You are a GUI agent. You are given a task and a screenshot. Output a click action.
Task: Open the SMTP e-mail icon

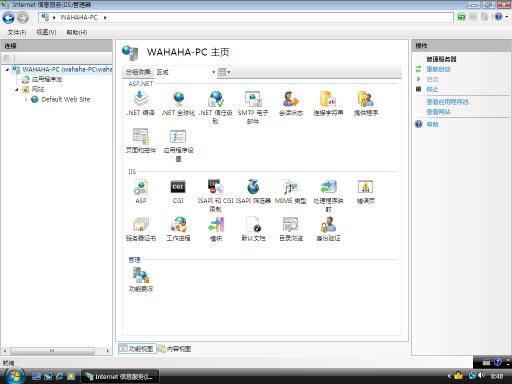[253, 99]
